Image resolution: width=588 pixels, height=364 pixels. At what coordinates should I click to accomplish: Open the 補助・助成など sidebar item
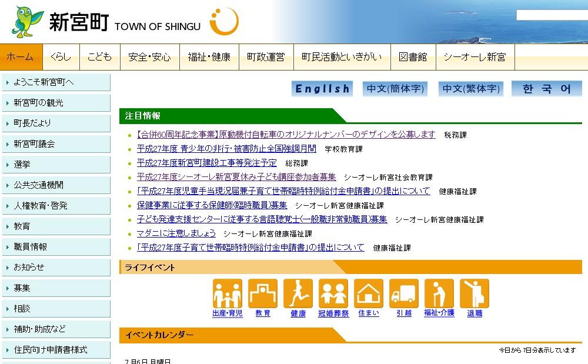click(55, 329)
